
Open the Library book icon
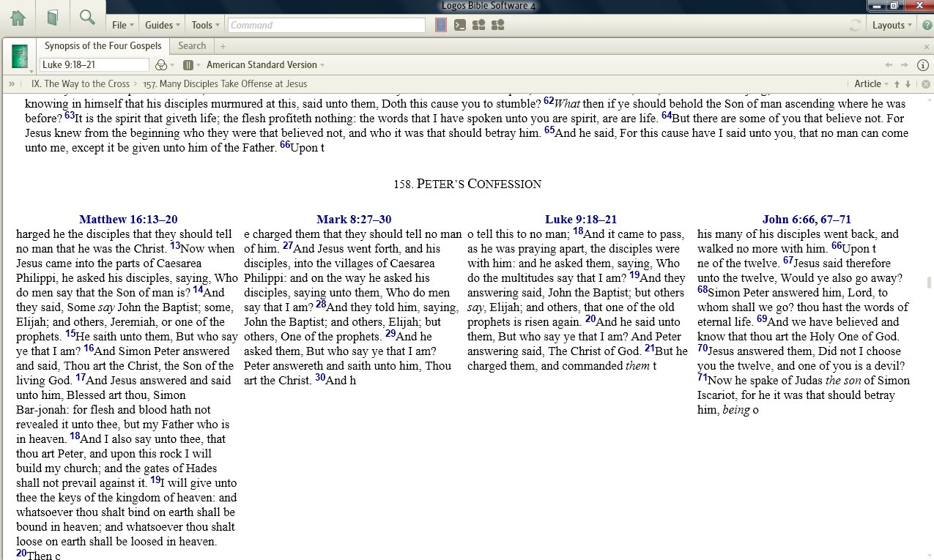click(x=52, y=16)
